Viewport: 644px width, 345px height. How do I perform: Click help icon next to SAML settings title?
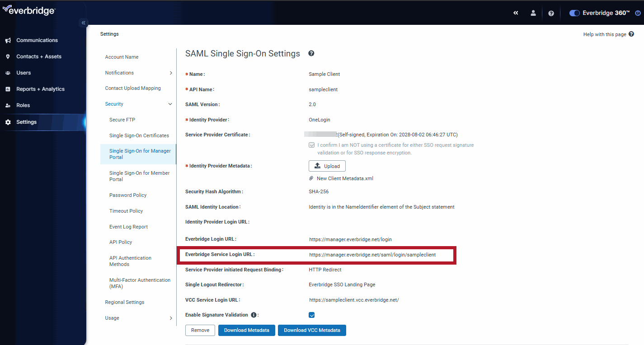pyautogui.click(x=311, y=53)
